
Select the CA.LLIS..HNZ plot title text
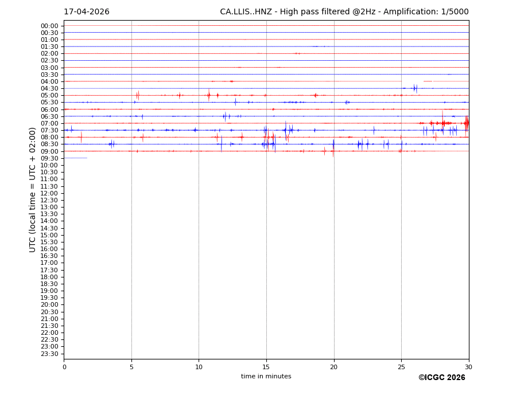(344, 12)
